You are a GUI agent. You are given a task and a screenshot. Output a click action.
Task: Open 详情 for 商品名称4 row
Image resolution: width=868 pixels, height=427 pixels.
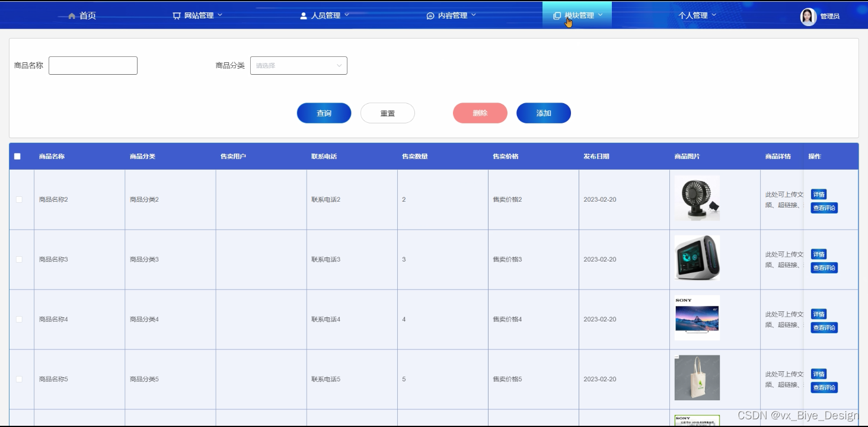pos(819,314)
